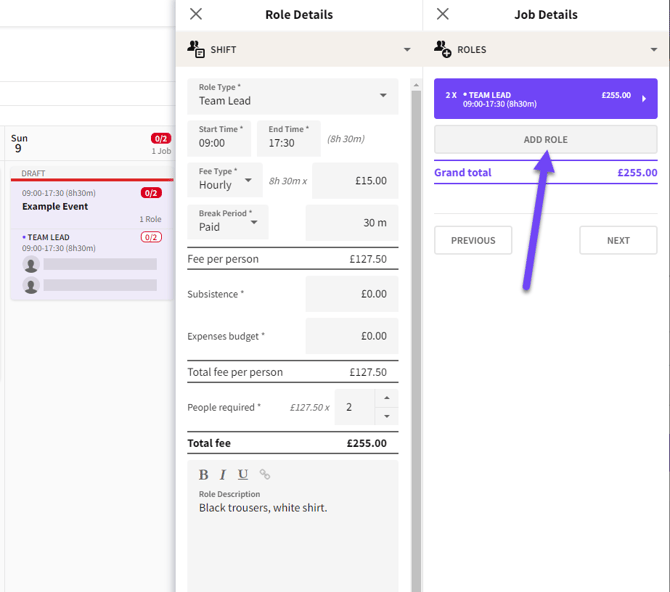
Task: Click the second empty staff avatar slot
Action: [x=31, y=285]
